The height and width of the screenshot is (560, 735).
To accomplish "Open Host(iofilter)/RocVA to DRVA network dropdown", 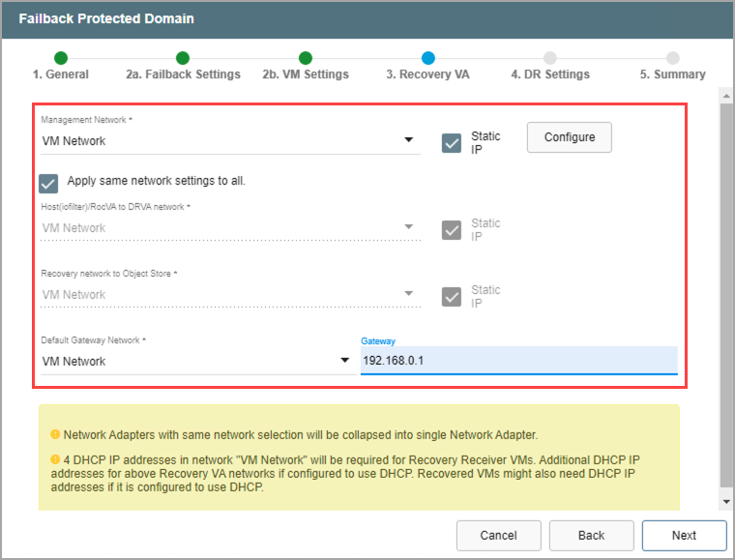I will coord(229,228).
